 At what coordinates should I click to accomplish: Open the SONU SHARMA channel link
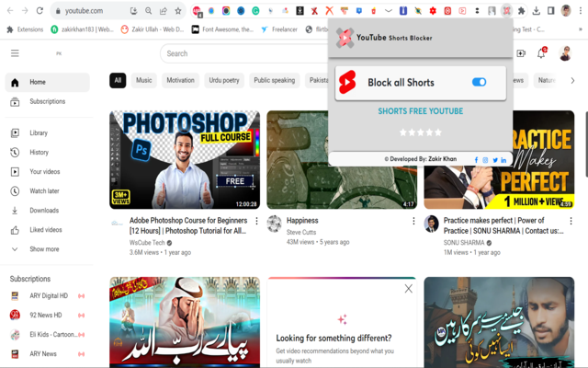coord(464,243)
